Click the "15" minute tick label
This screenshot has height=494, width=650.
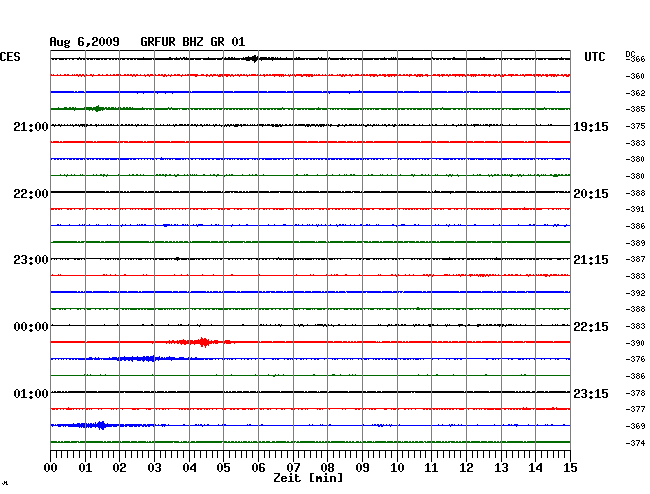(x=570, y=467)
